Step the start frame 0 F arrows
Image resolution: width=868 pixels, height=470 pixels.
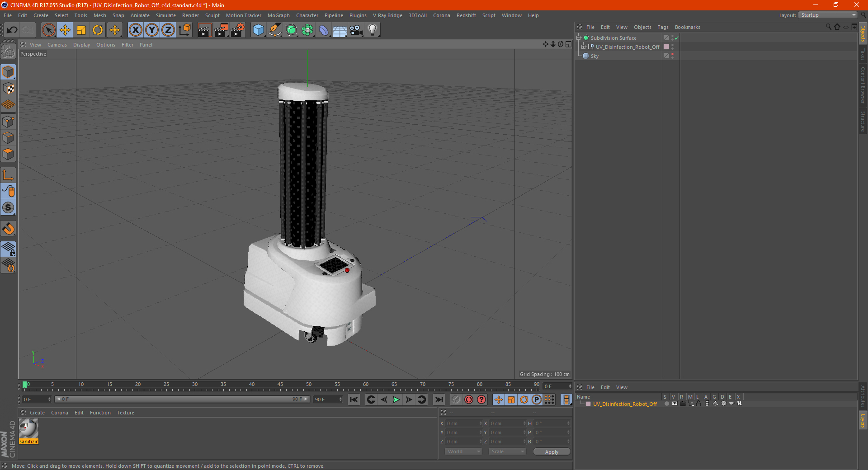49,399
